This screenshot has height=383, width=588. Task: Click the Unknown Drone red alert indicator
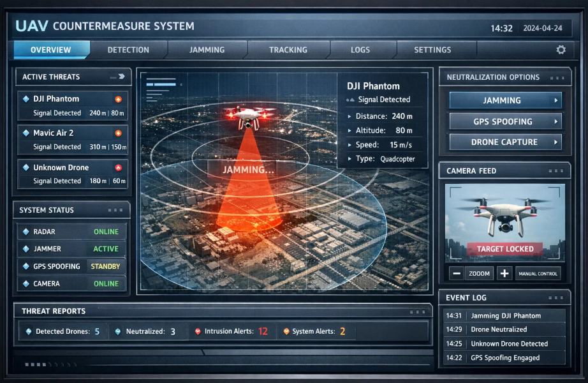pyautogui.click(x=118, y=168)
